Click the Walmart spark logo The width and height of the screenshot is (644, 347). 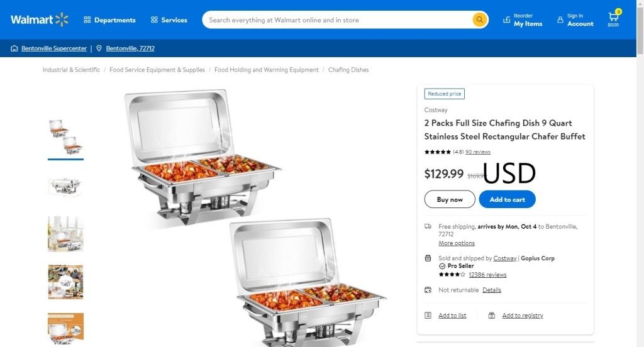[x=61, y=19]
